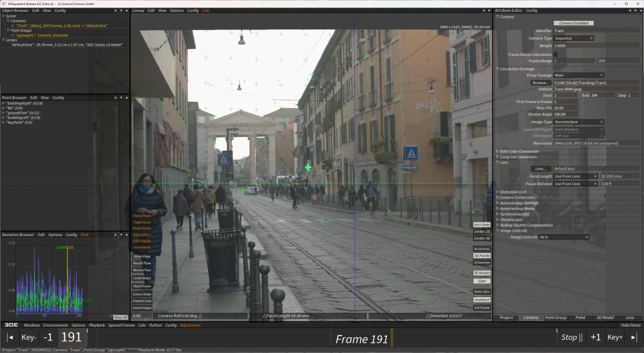This screenshot has height=353, width=644.
Task: Close the Object Browser pane
Action: 126,10
